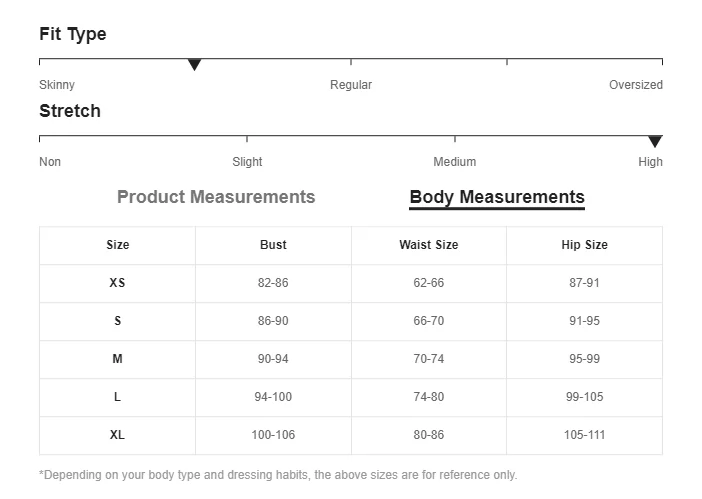Click the Oversized fit label

click(x=635, y=85)
